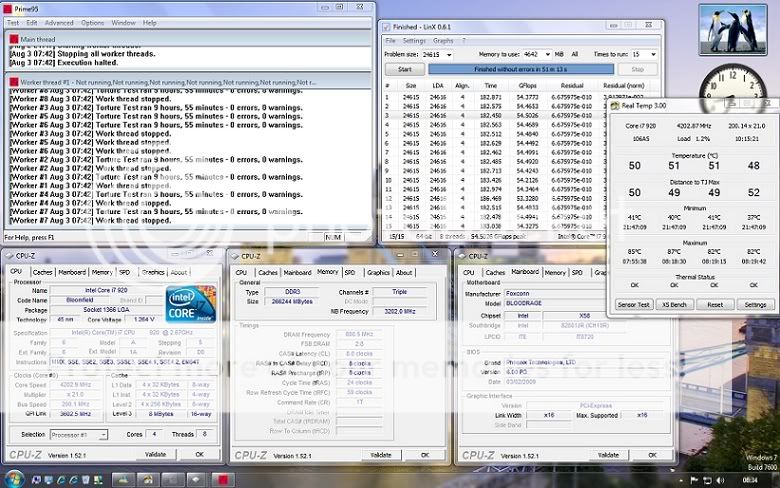Click the Start button in LinX
The height and width of the screenshot is (488, 780).
tap(404, 70)
